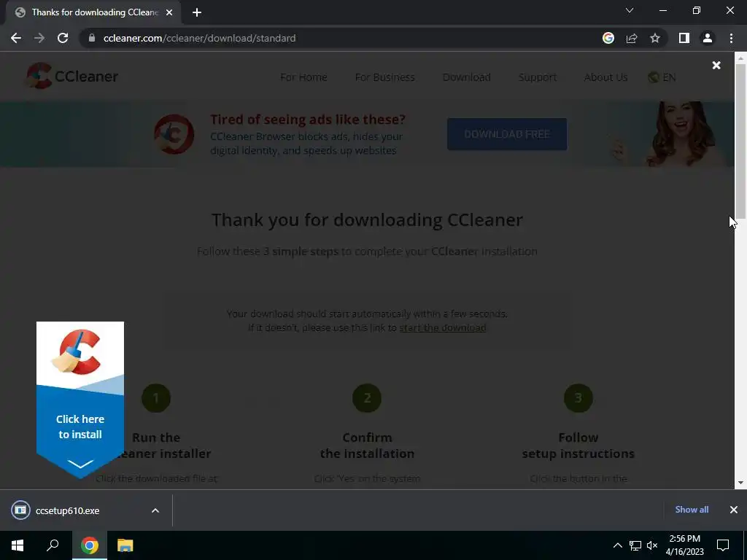Screen dimensions: 747x560
Task: Open Windows taskbar search
Action: 53,545
